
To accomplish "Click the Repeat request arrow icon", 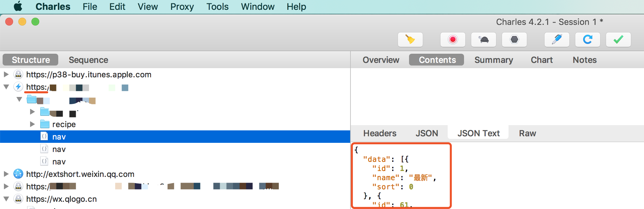I will tap(587, 40).
